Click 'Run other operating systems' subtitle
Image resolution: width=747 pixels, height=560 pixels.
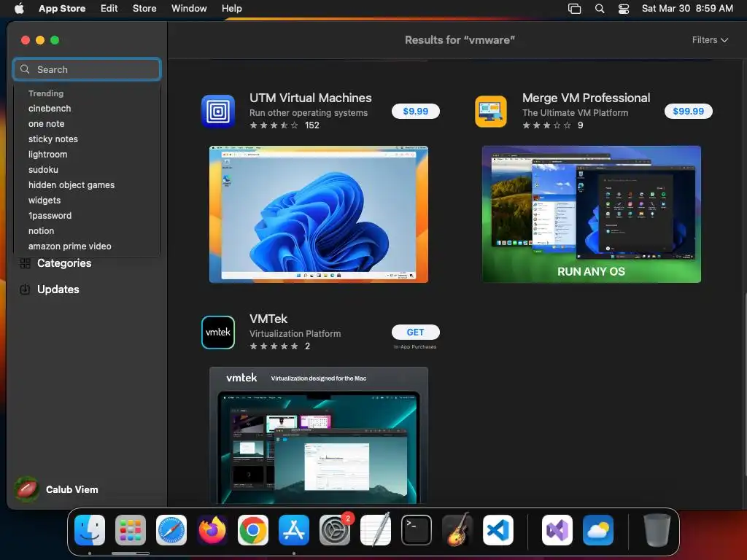[309, 113]
